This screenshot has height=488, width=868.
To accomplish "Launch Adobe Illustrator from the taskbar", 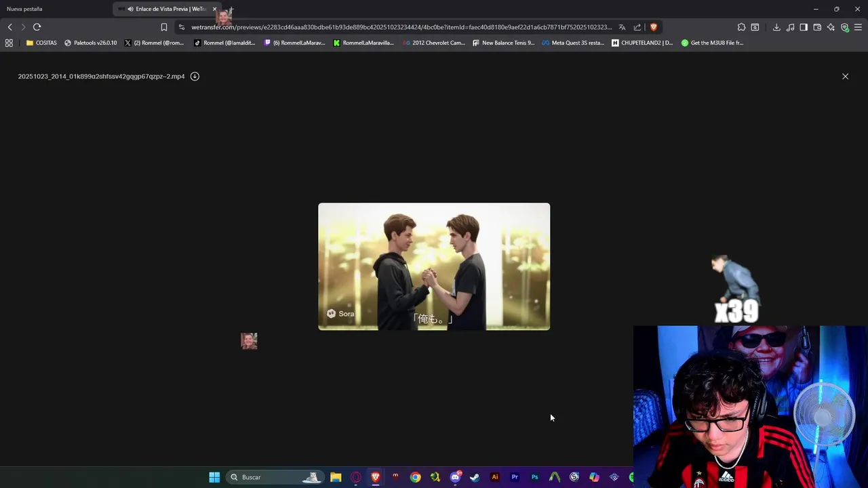I will [x=494, y=477].
